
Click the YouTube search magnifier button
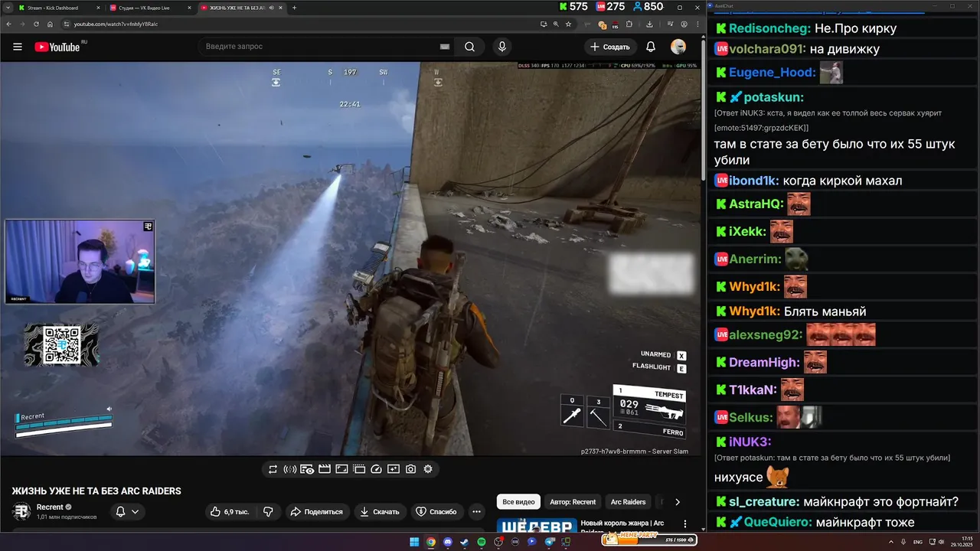470,47
